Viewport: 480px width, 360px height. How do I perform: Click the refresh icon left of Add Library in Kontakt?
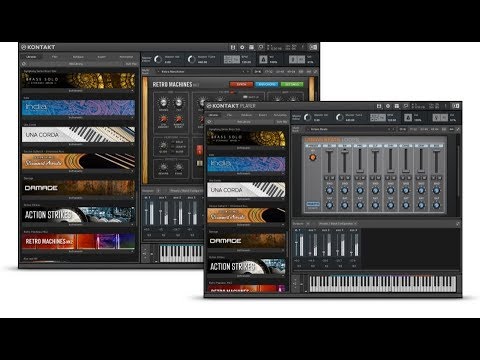[24, 64]
